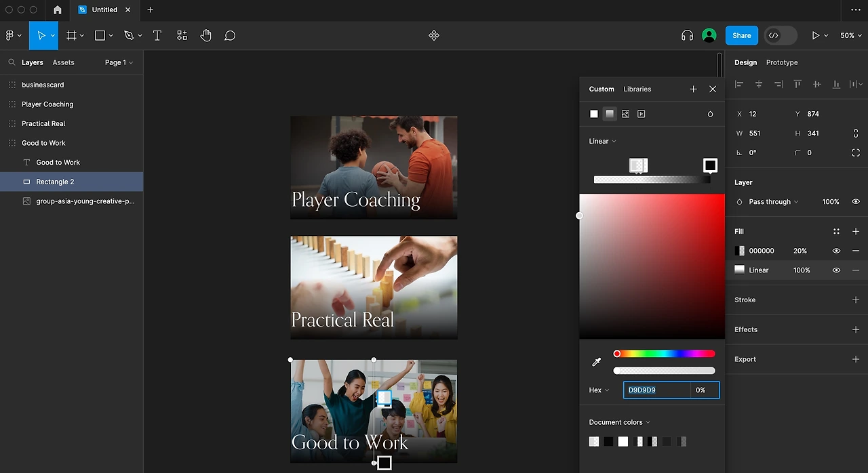This screenshot has width=868, height=473.
Task: Select the Pen tool
Action: 129,35
